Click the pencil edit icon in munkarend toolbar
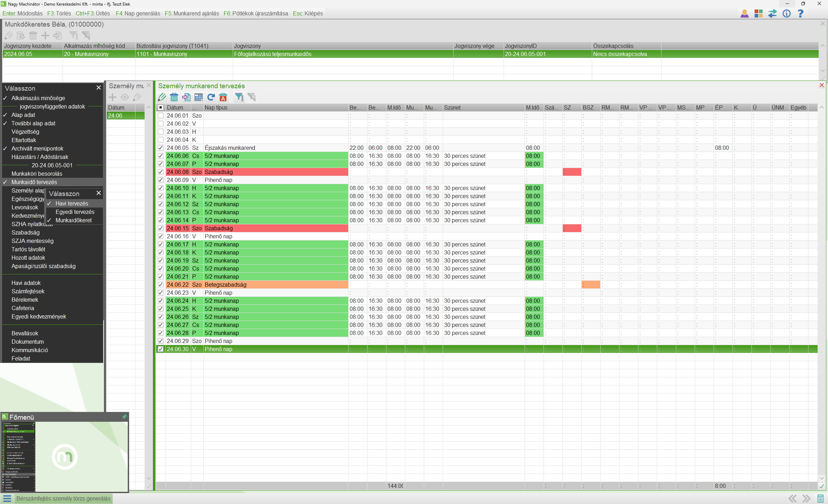Image resolution: width=828 pixels, height=504 pixels. [162, 97]
